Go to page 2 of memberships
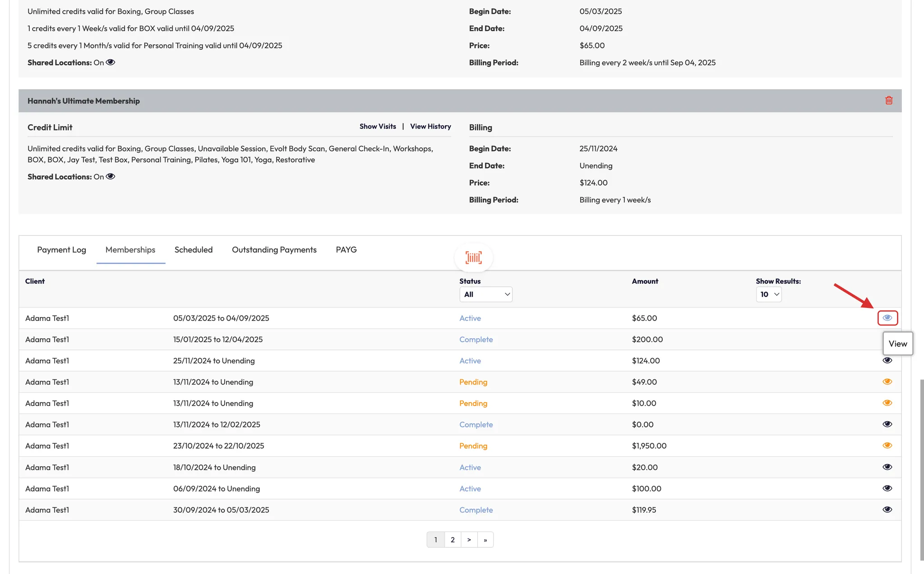This screenshot has height=574, width=924. (453, 540)
